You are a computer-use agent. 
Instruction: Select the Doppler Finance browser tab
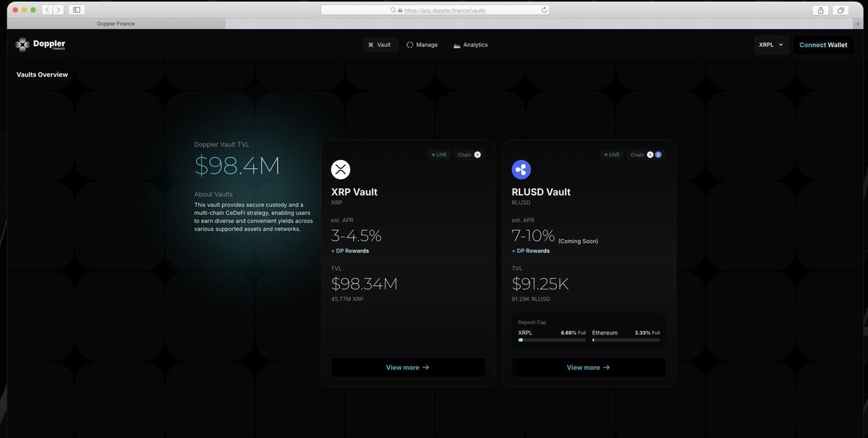[x=116, y=24]
